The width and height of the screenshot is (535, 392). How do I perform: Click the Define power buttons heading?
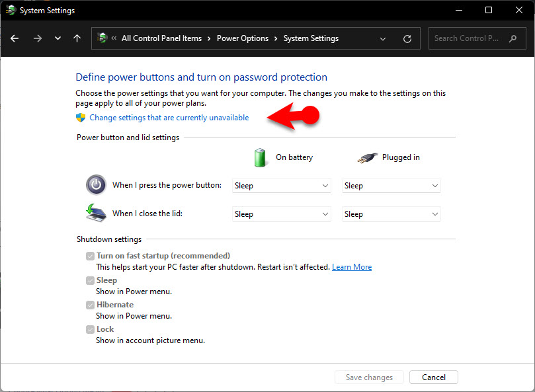(x=201, y=77)
